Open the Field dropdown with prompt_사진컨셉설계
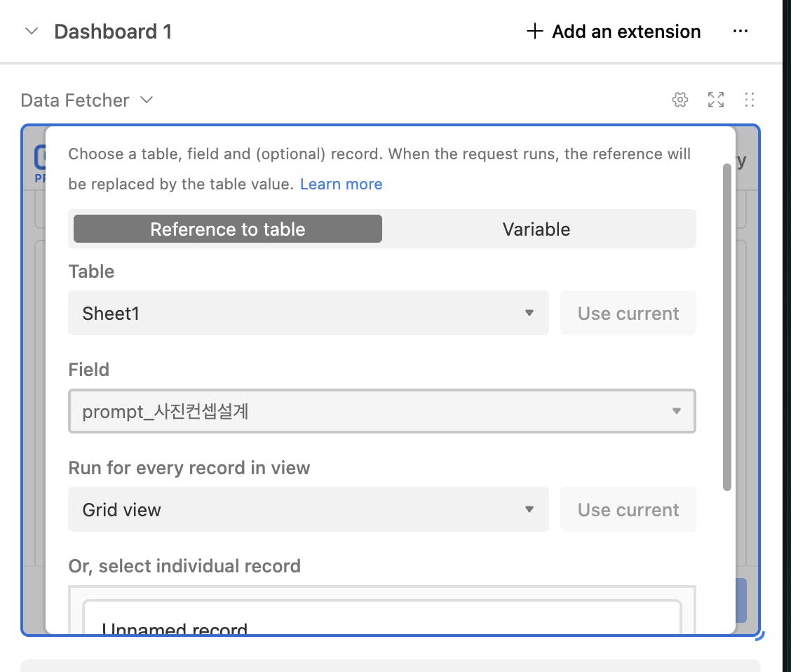Viewport: 791px width, 672px height. click(382, 411)
